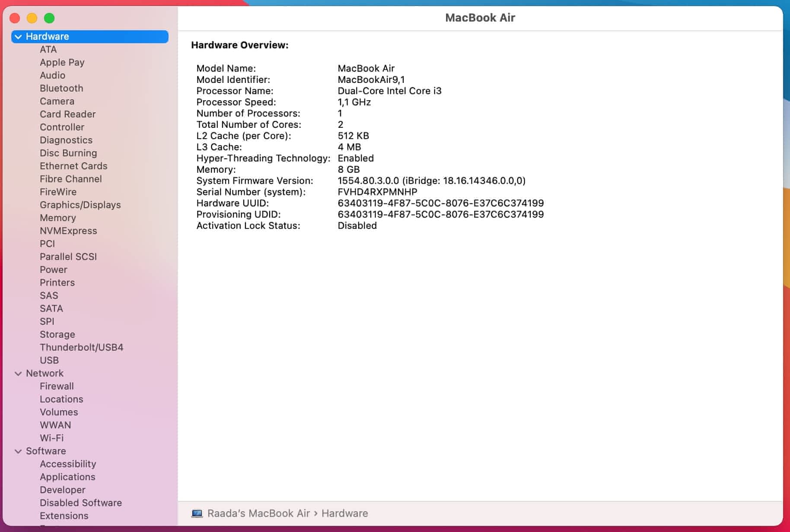Select WWAN in the sidebar
790x532 pixels.
click(x=55, y=425)
